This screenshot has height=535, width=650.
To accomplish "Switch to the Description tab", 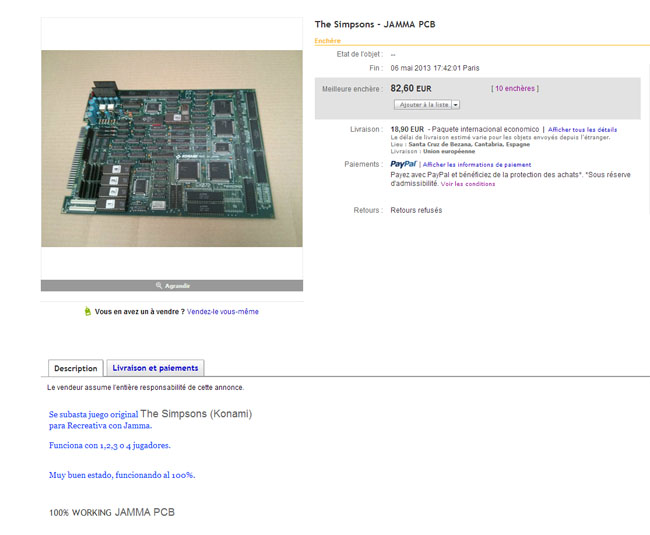I will 76,368.
